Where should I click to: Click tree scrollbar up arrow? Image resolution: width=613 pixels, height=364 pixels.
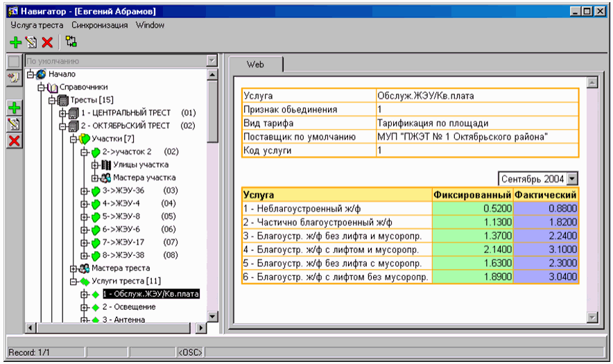point(212,75)
